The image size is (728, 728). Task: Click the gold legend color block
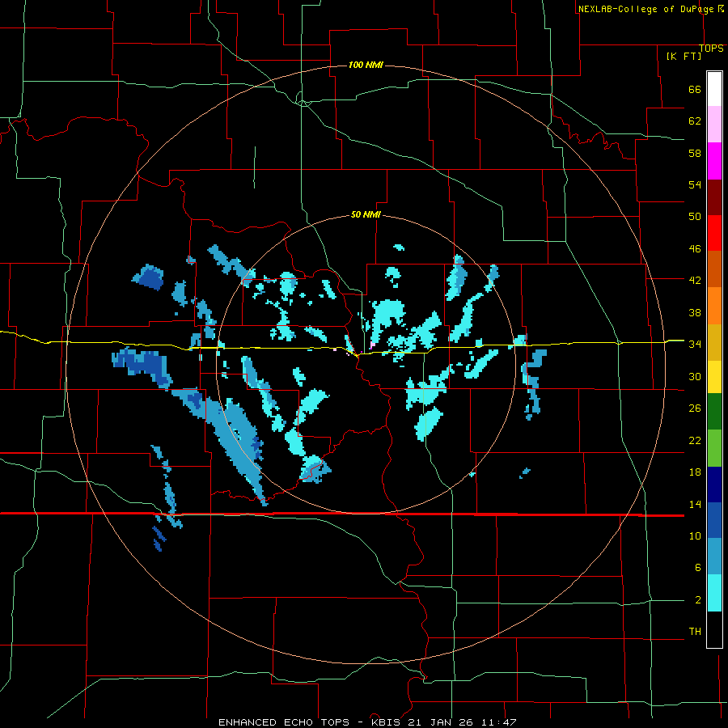pos(714,342)
